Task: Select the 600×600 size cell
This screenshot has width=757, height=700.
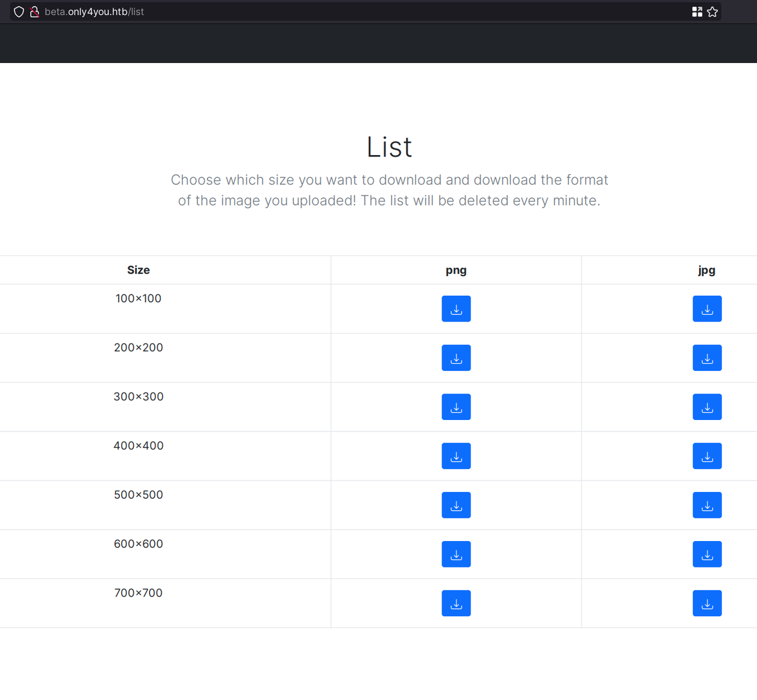Action: tap(139, 544)
